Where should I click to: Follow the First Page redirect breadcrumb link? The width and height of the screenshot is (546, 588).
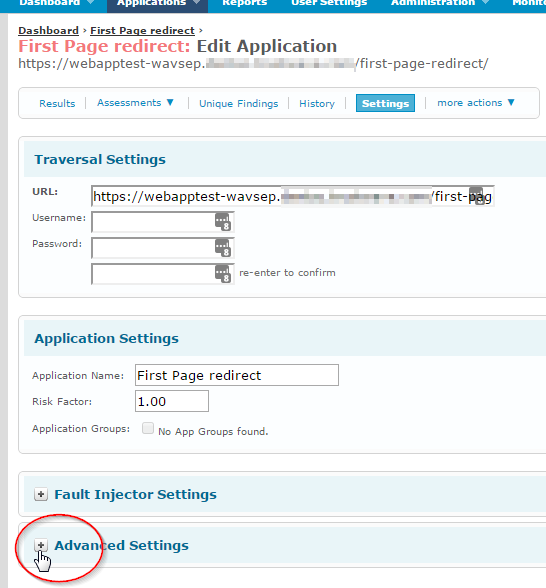coord(142,30)
